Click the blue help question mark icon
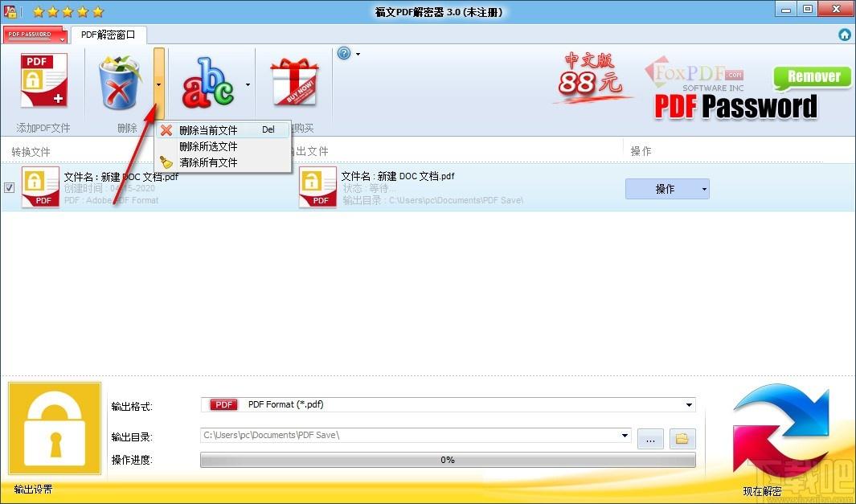 pos(344,53)
